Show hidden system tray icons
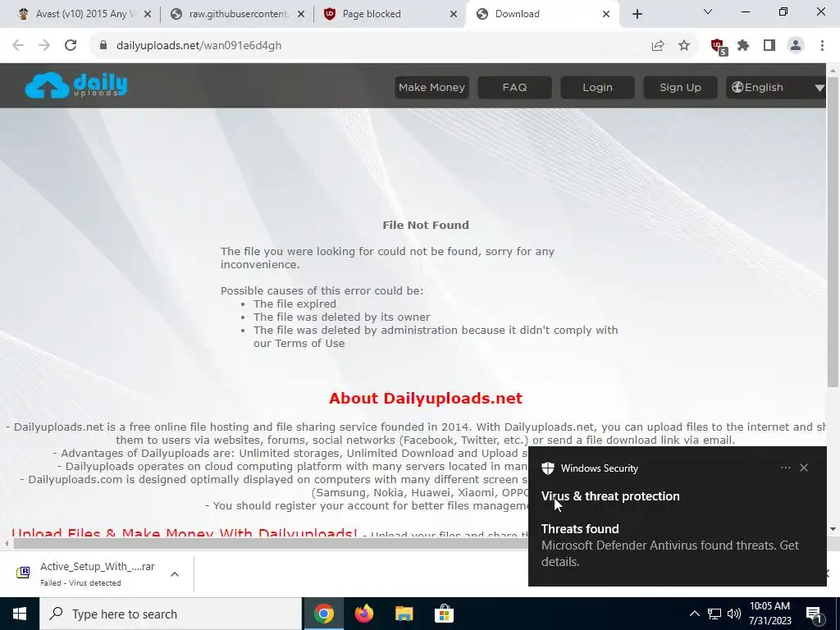This screenshot has height=630, width=840. (x=694, y=614)
